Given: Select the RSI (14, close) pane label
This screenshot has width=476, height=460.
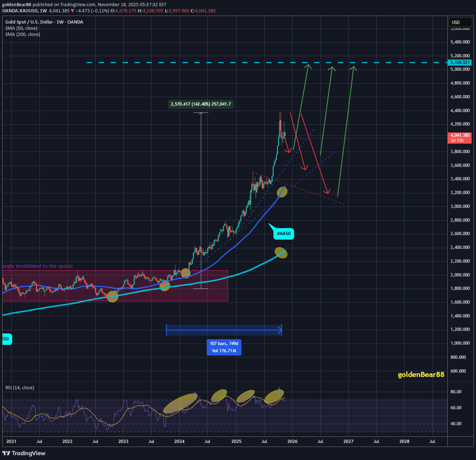Looking at the screenshot, I should tap(20, 387).
